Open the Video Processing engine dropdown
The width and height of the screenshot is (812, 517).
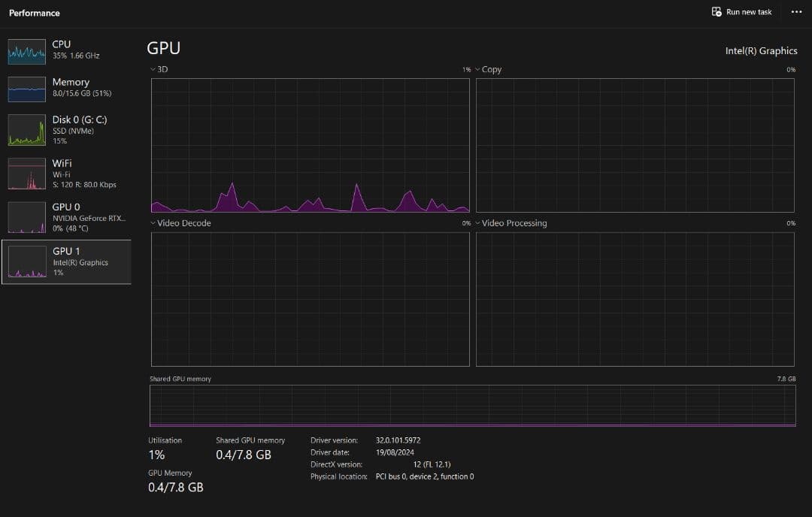477,223
